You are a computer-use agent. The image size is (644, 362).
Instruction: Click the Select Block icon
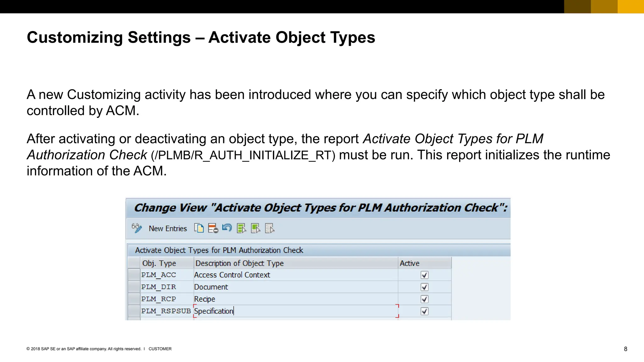256,228
